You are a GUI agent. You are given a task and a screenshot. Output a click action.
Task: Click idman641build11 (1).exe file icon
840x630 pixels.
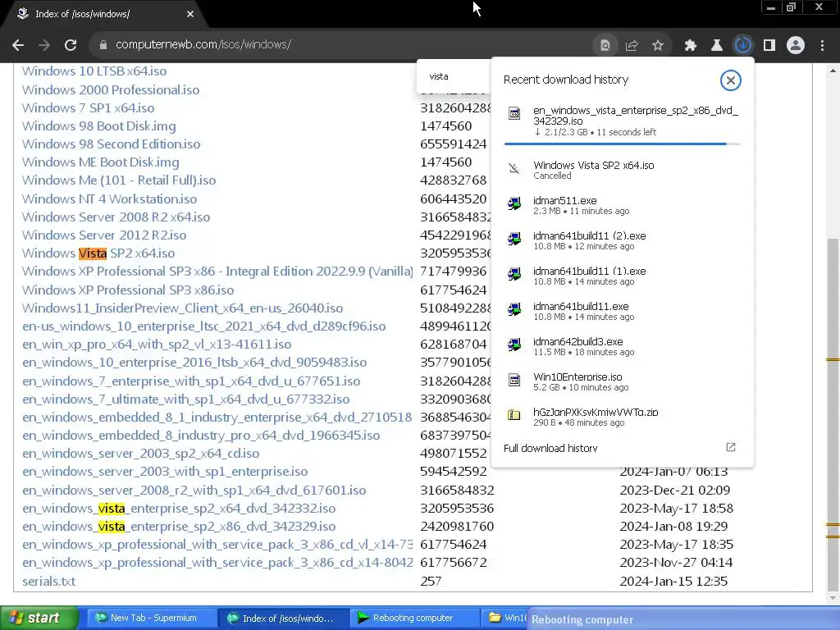(514, 275)
